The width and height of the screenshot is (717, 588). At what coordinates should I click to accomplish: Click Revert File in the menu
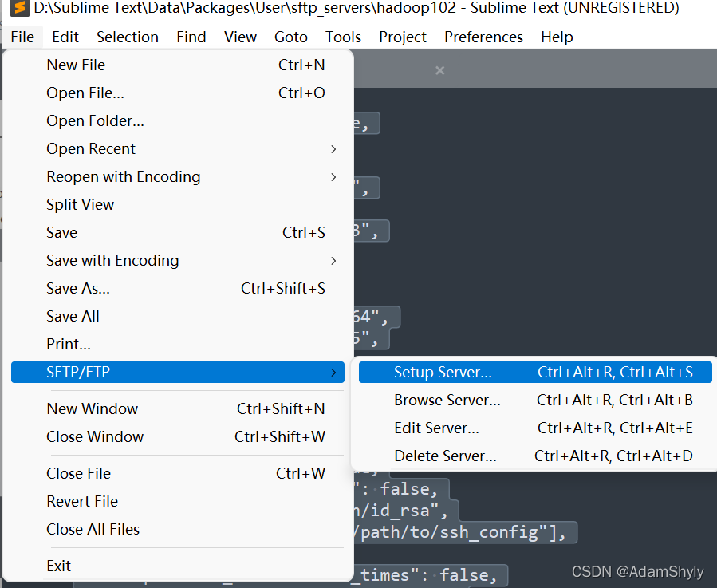click(80, 501)
